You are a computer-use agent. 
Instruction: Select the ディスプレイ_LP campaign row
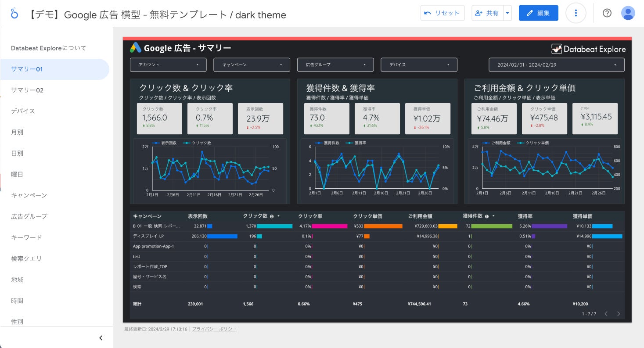[x=376, y=236]
